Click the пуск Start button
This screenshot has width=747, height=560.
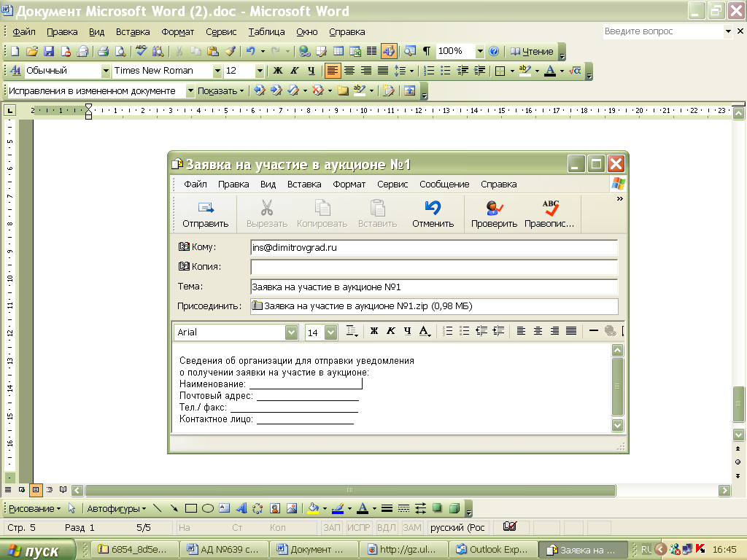point(38,550)
